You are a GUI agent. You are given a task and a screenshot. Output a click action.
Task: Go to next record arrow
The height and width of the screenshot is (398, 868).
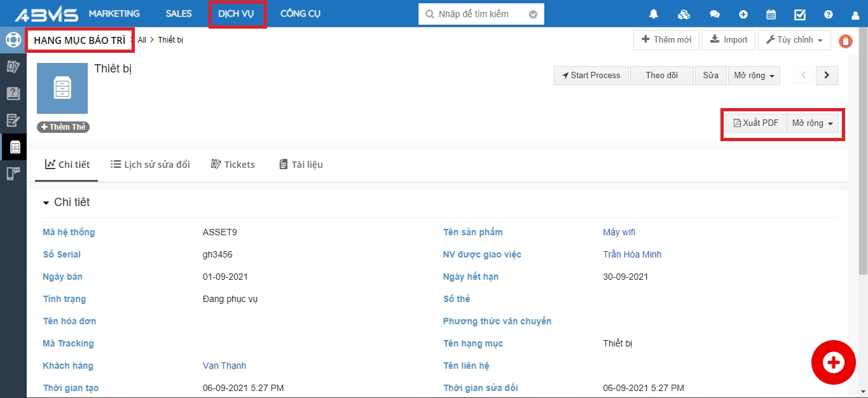coord(827,75)
